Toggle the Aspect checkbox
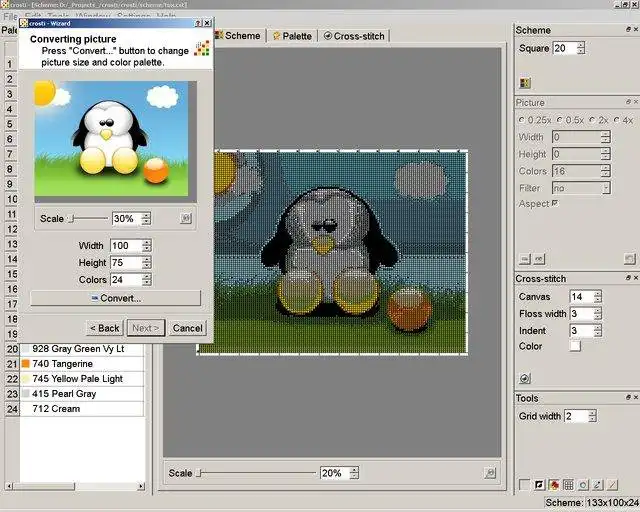 coord(555,203)
